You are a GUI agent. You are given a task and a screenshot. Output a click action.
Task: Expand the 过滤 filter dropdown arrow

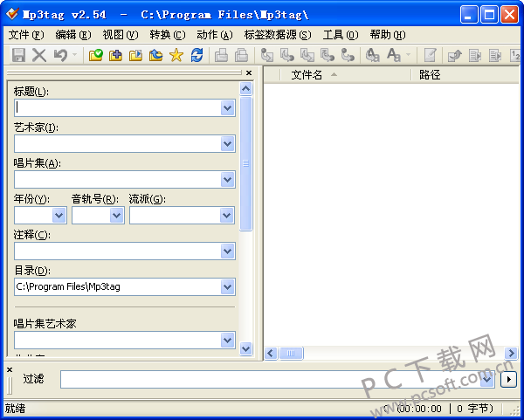tap(487, 379)
